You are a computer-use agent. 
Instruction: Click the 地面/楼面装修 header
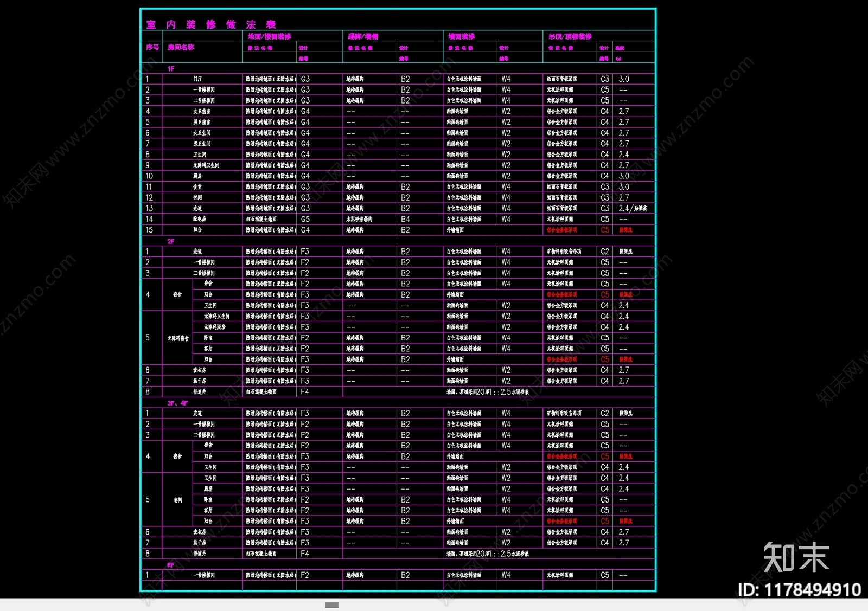[x=270, y=36]
